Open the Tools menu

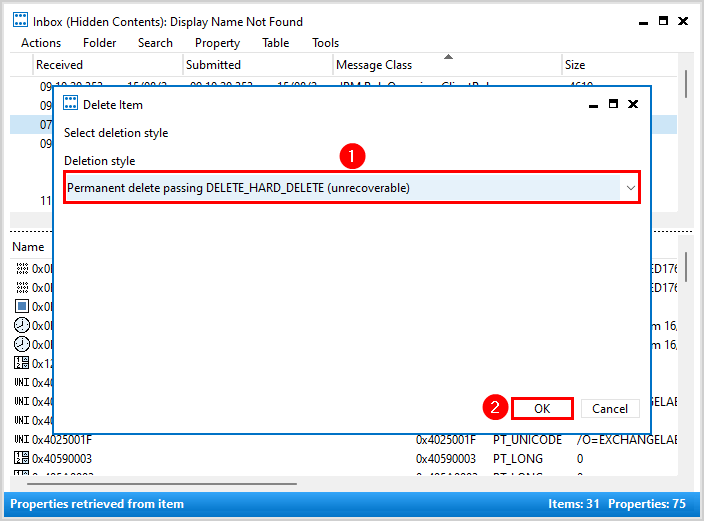tap(325, 43)
